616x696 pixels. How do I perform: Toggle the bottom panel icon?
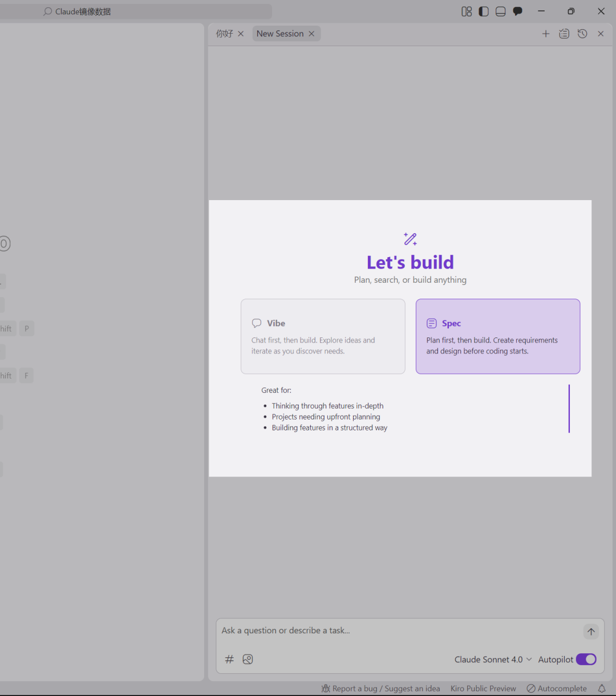click(x=501, y=11)
